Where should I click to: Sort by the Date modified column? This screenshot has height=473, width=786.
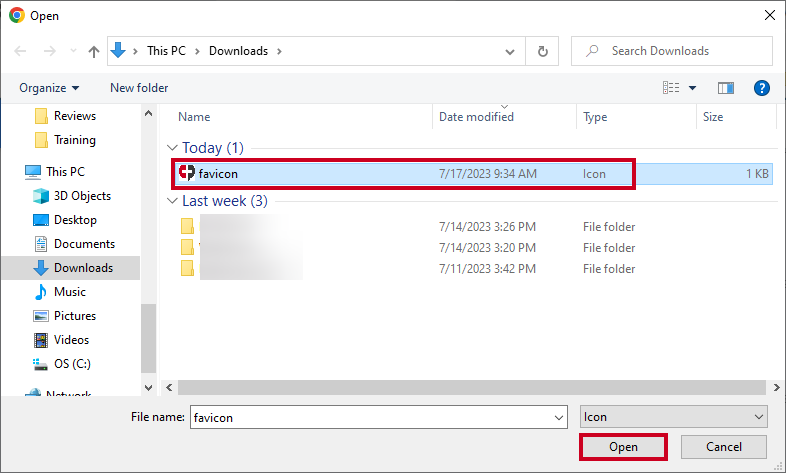(476, 117)
